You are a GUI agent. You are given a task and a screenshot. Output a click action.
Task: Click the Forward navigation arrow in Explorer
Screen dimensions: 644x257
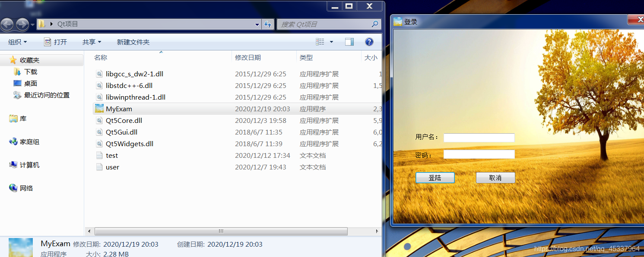(22, 25)
